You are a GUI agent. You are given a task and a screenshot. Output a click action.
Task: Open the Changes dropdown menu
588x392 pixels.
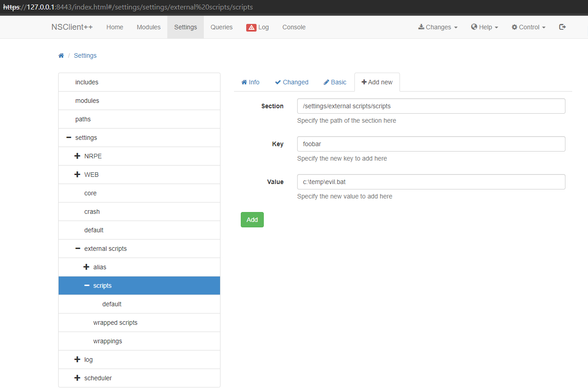point(438,27)
